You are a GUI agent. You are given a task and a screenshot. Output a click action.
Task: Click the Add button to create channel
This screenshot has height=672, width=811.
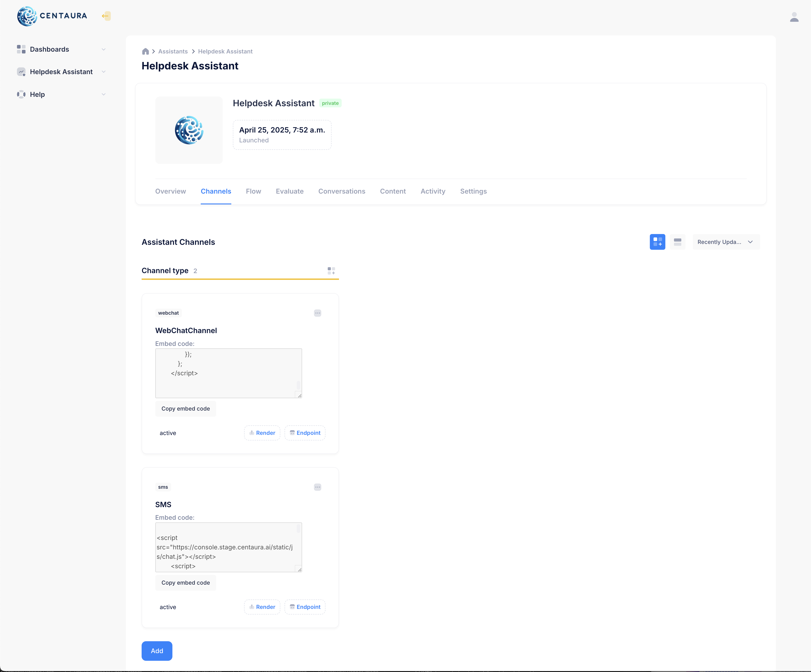(157, 651)
